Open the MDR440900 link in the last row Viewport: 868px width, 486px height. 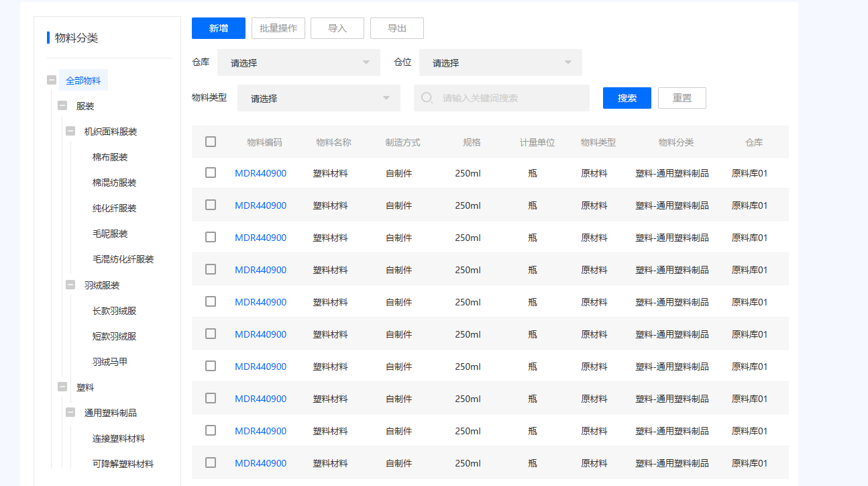[260, 463]
